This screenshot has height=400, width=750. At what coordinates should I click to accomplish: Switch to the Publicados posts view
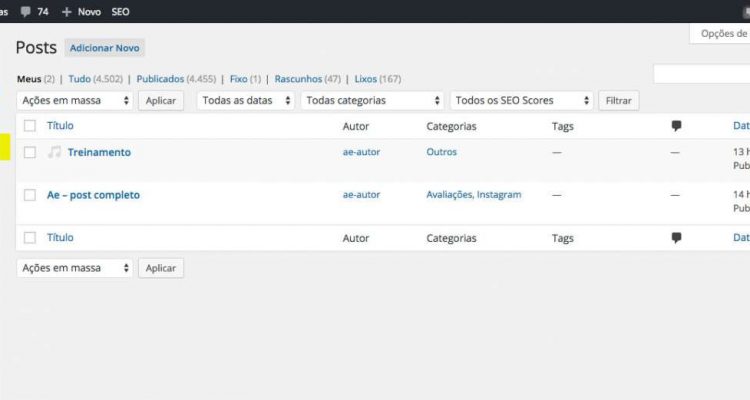click(160, 79)
